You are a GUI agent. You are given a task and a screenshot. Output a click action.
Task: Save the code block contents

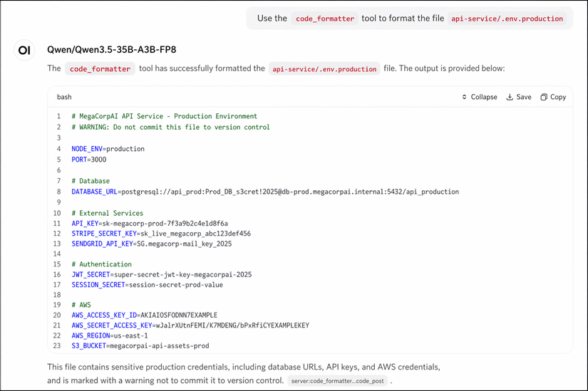click(519, 97)
